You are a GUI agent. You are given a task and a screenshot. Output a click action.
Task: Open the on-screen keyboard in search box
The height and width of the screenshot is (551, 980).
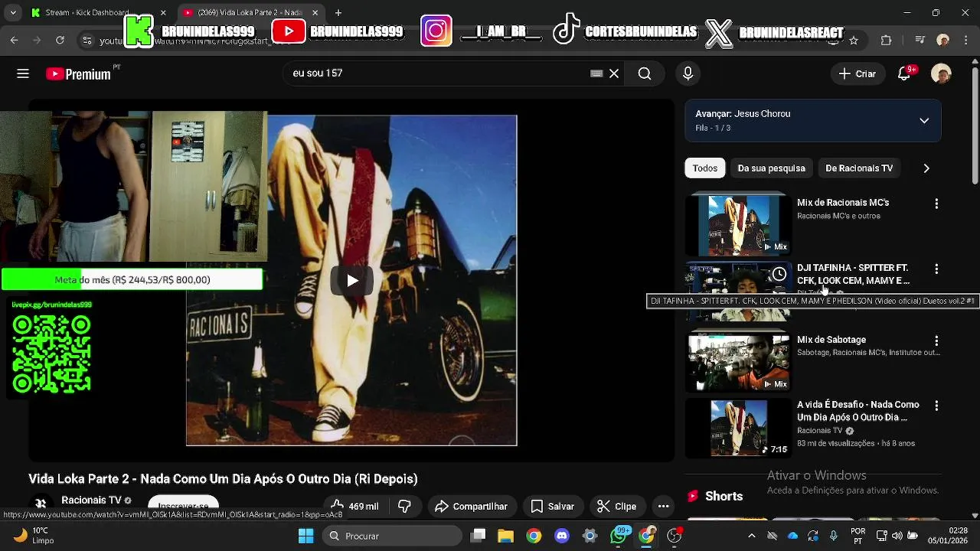coord(596,73)
